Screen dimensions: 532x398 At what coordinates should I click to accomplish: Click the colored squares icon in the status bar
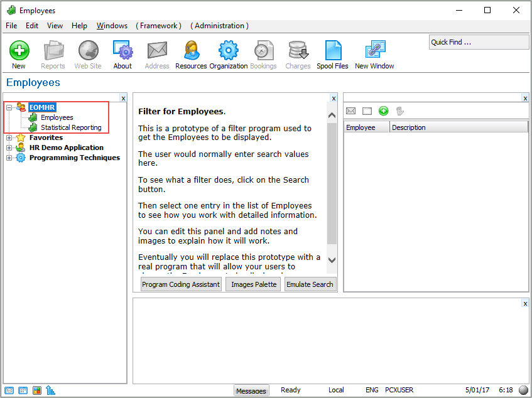tap(37, 390)
